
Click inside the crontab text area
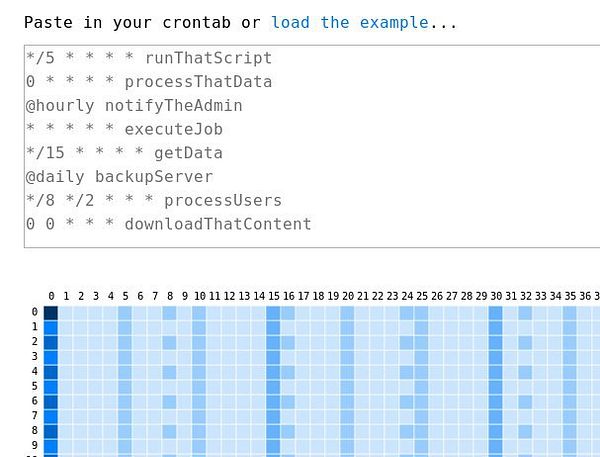312,146
